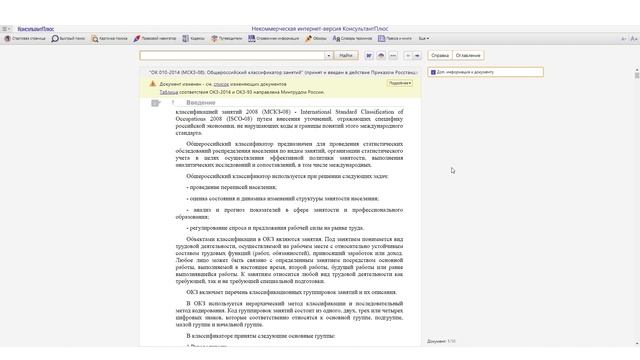Open Правовой навигатор legal navigator

pos(155,38)
